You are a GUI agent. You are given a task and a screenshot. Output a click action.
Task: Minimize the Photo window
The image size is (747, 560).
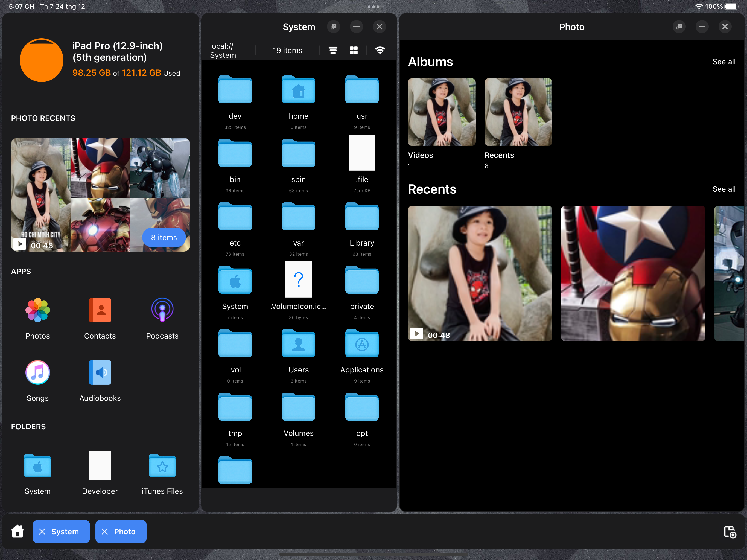[x=702, y=26]
